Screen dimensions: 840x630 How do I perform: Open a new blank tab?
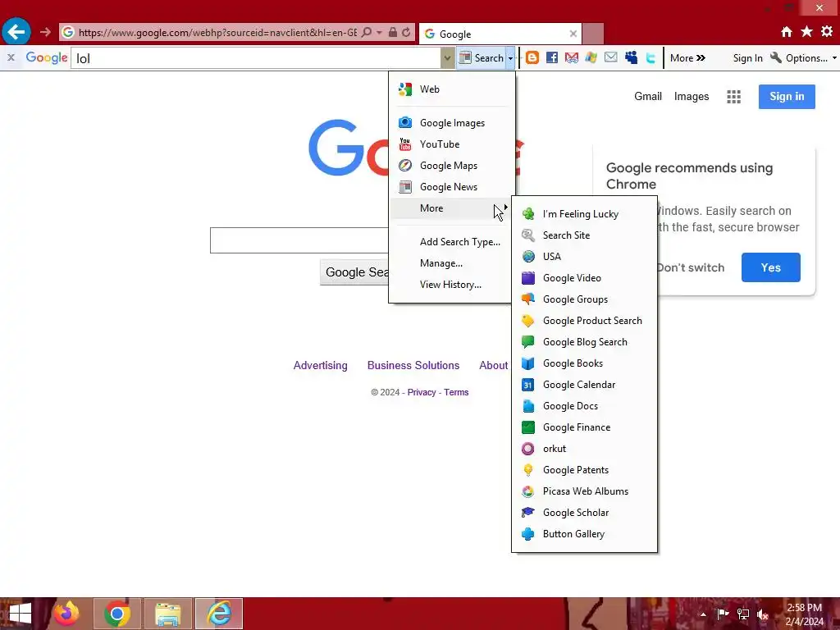point(592,34)
